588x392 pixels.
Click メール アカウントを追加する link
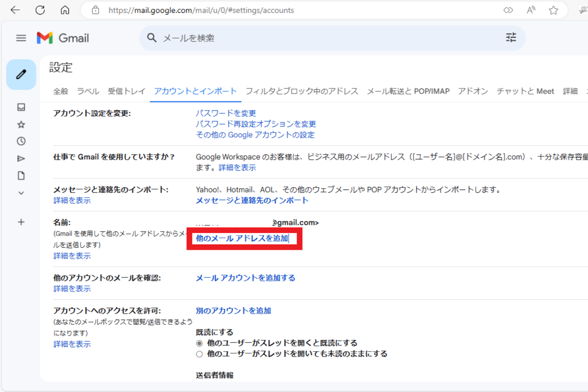tap(245, 278)
